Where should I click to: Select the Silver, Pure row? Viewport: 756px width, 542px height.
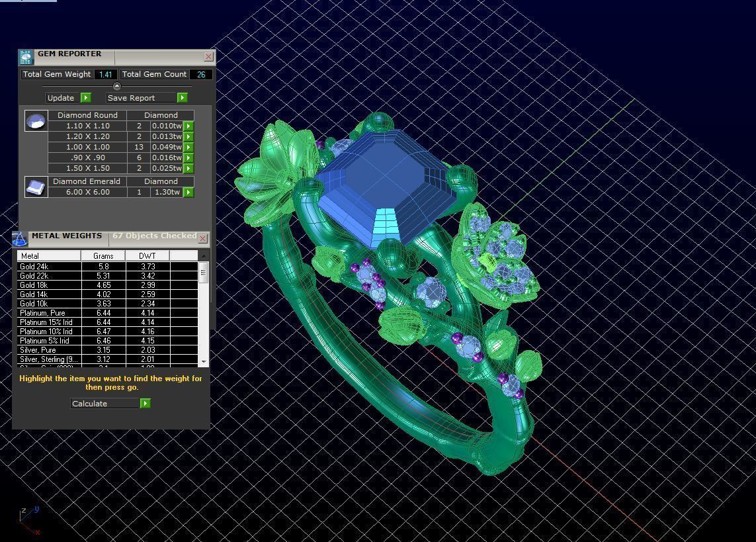tap(108, 350)
